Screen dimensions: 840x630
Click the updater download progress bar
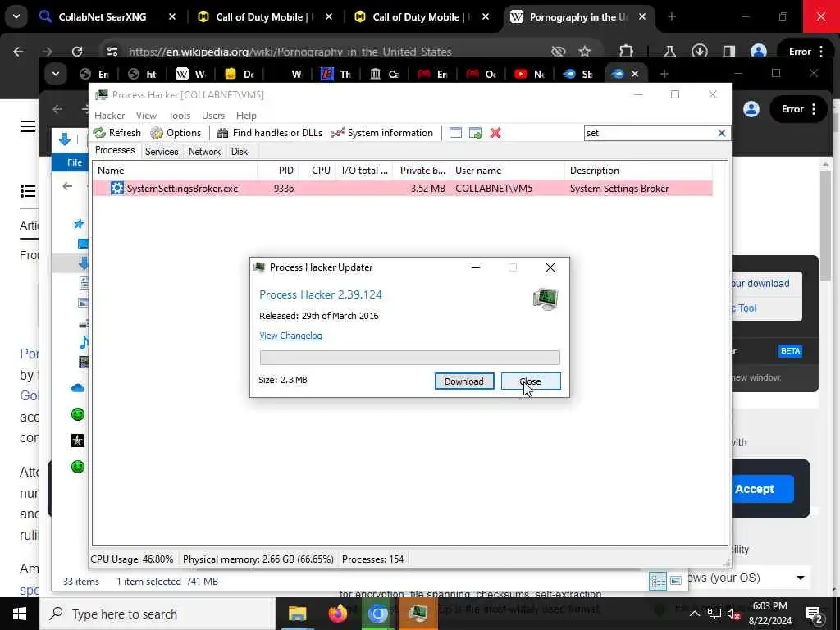pos(409,358)
